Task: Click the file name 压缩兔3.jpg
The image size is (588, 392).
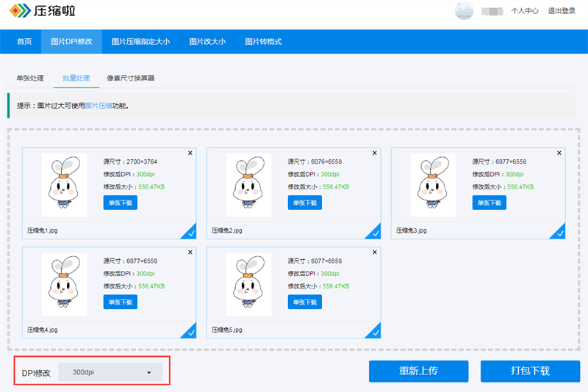Action: coord(412,231)
